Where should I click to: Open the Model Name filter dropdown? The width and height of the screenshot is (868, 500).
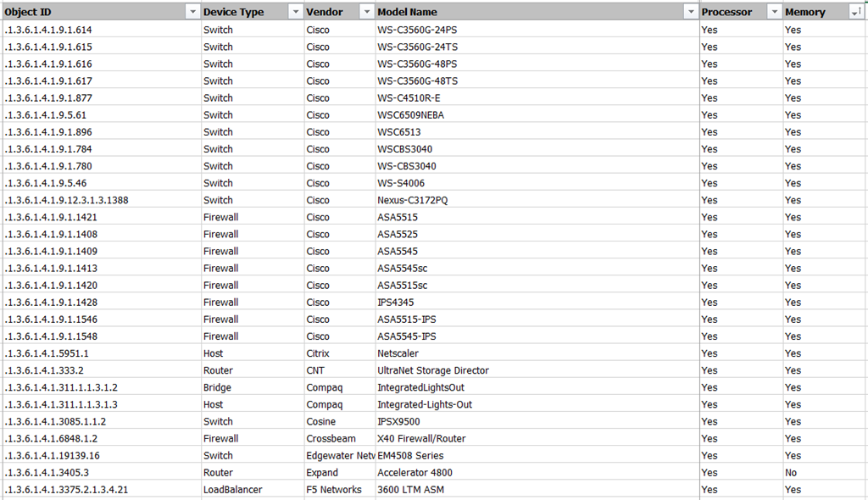690,12
